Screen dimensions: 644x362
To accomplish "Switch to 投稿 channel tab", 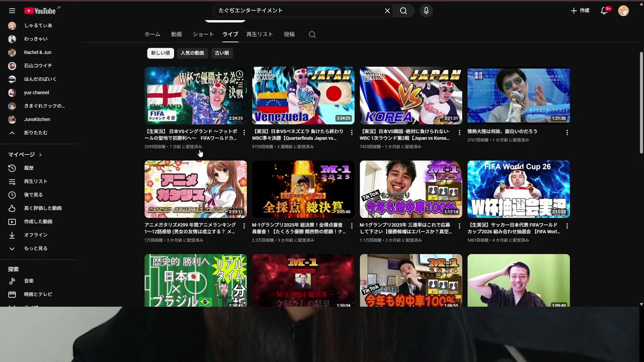I will pyautogui.click(x=289, y=34).
